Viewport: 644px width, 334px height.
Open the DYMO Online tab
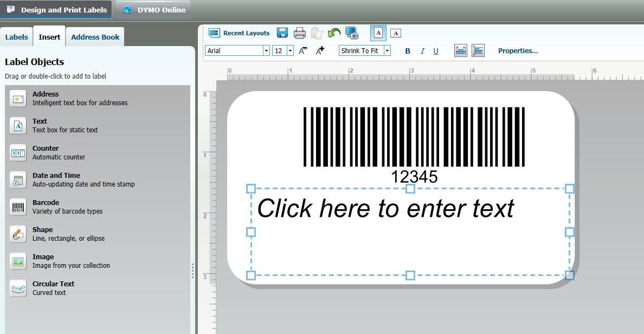click(x=153, y=10)
